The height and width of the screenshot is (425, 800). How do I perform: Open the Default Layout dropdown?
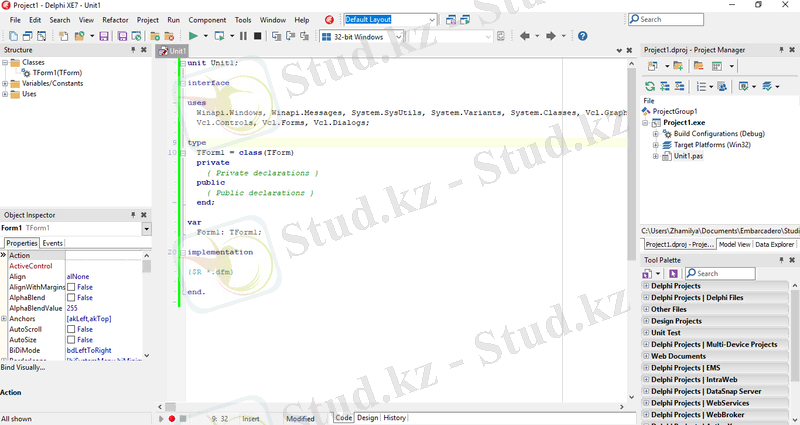click(x=430, y=19)
